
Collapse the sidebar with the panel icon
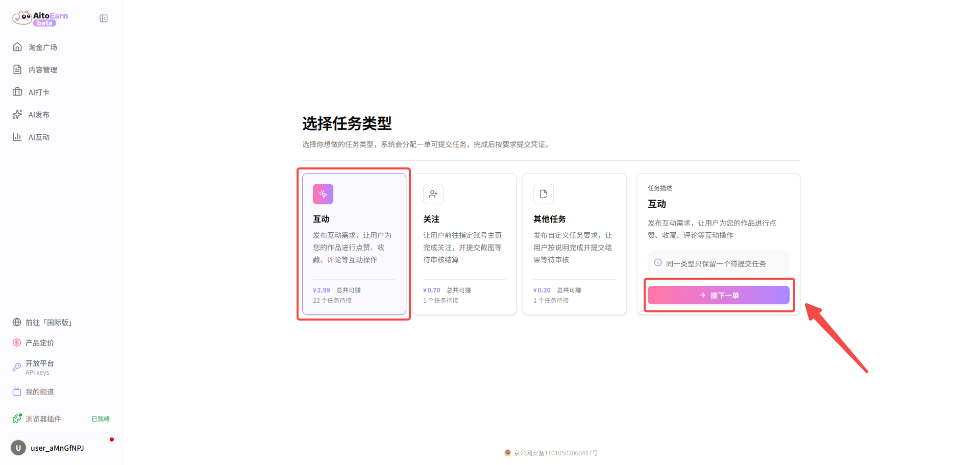[x=104, y=18]
